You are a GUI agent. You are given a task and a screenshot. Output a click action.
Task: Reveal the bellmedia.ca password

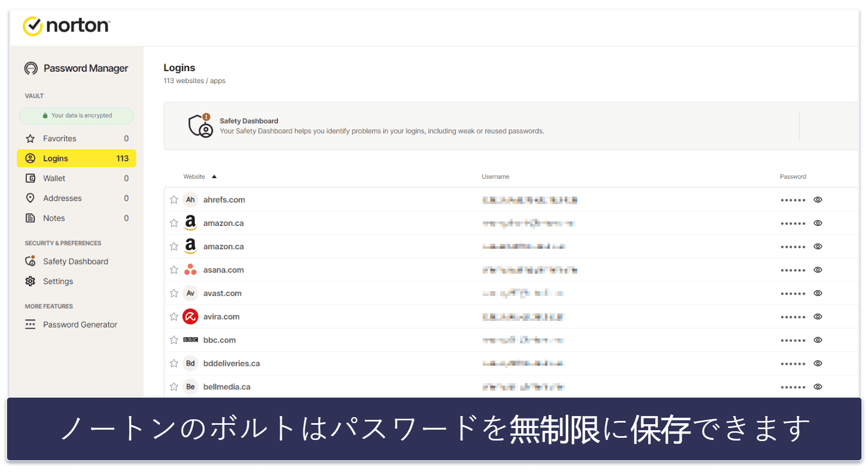818,387
